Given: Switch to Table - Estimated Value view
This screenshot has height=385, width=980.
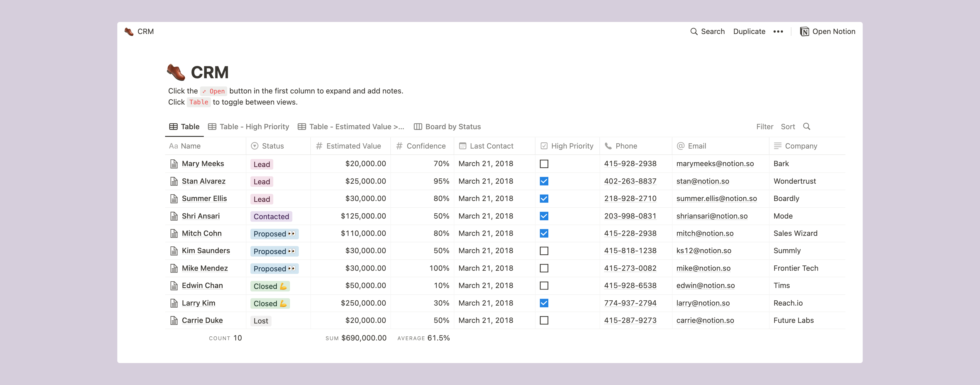Looking at the screenshot, I should [x=351, y=127].
